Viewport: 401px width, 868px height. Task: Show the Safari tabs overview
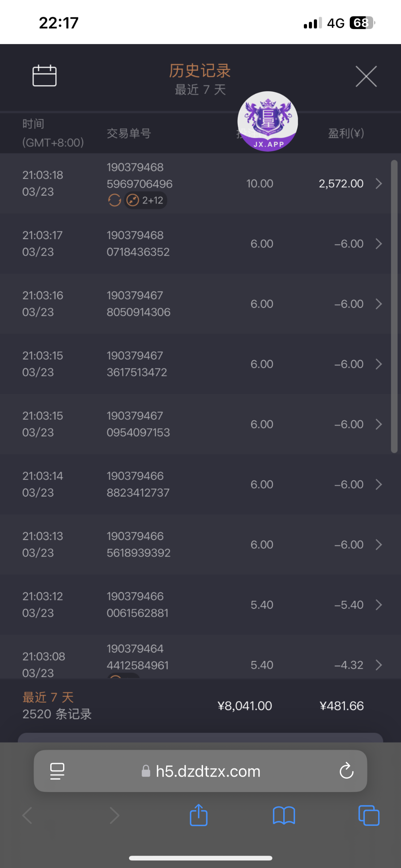[368, 815]
